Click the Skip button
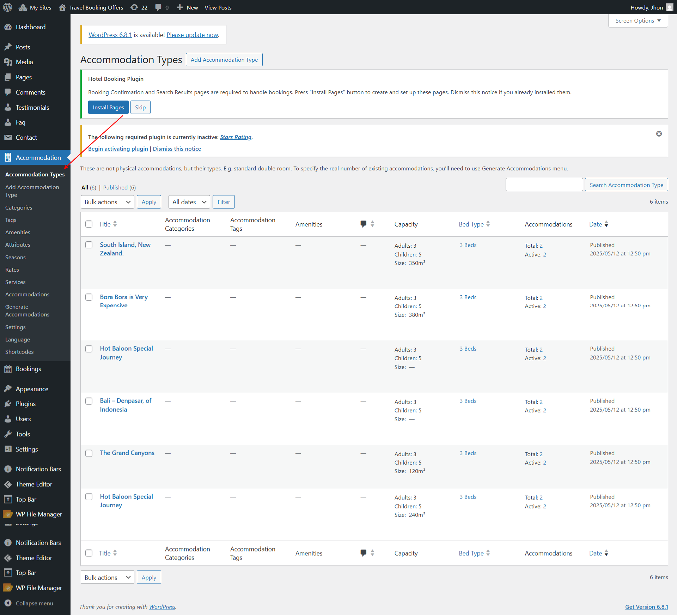The height and width of the screenshot is (616, 677). pos(140,108)
